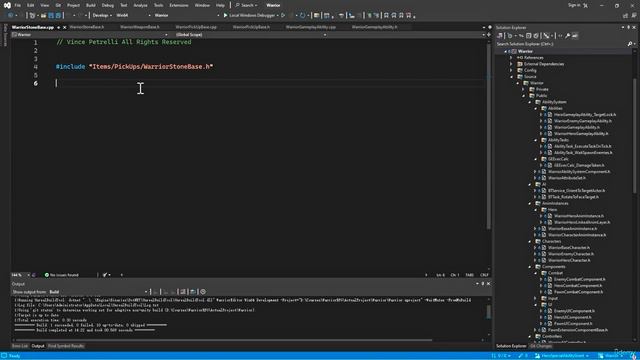Open the Build menu
Viewport: 640px width, 360px height.
(x=91, y=5)
